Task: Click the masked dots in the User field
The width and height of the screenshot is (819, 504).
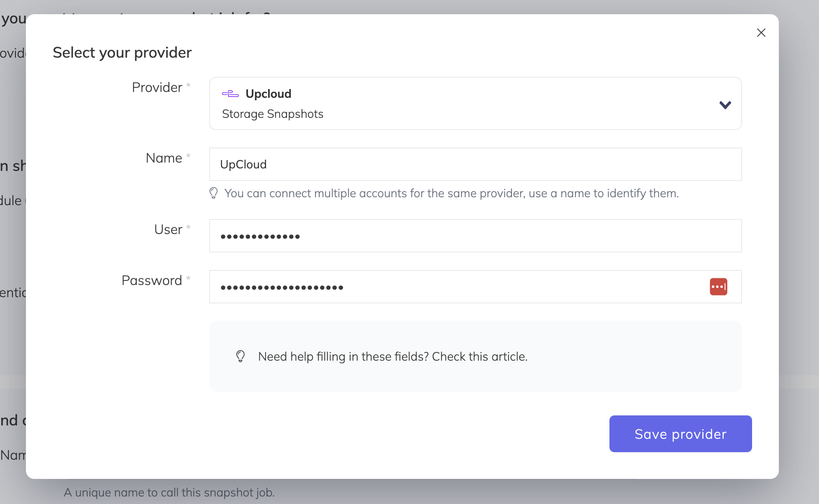Action: (260, 236)
